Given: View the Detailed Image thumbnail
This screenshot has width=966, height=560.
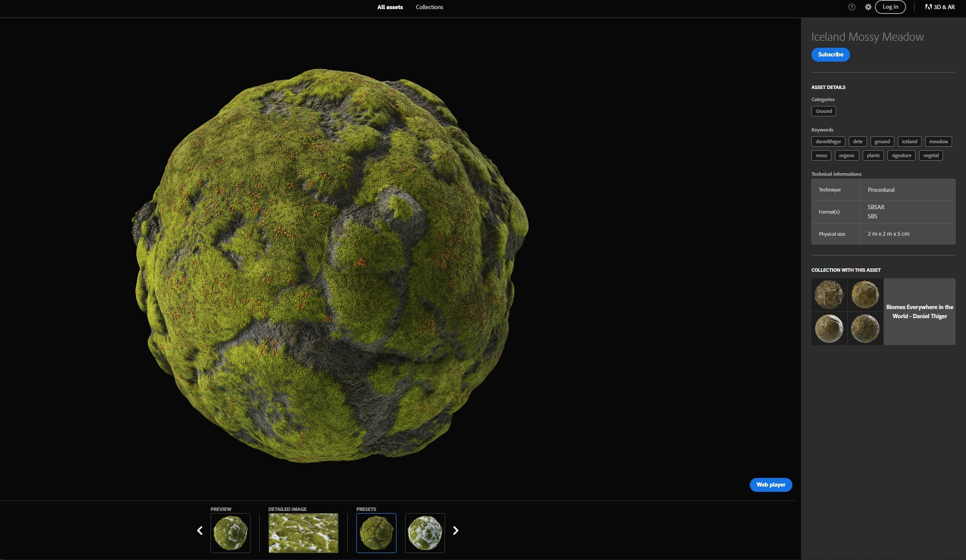Looking at the screenshot, I should [303, 533].
